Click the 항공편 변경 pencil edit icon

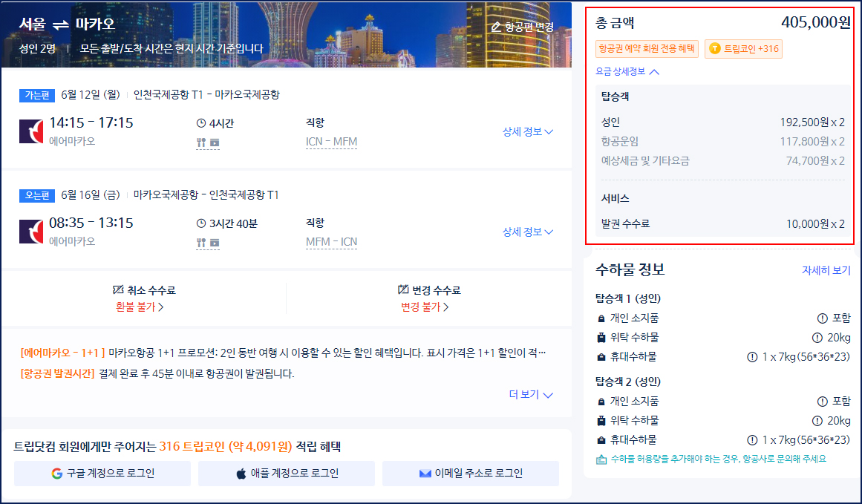coord(496,27)
